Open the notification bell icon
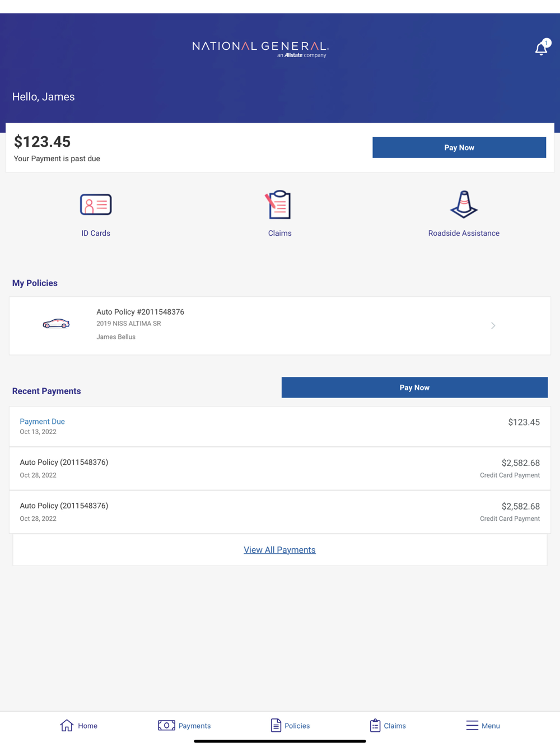560x747 pixels. 541,49
